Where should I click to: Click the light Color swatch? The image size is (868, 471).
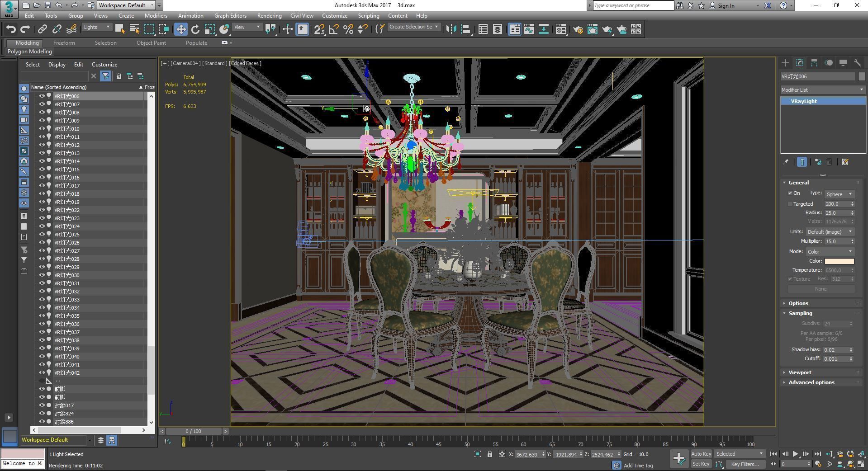coord(839,261)
